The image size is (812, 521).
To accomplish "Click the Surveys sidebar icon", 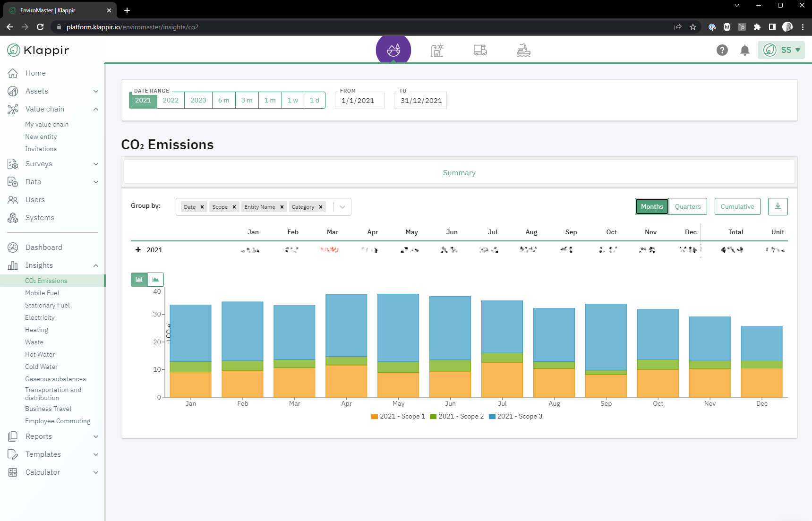I will point(13,164).
